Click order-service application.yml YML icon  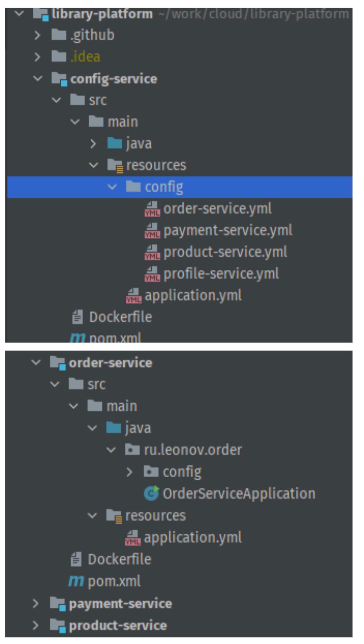(x=133, y=538)
